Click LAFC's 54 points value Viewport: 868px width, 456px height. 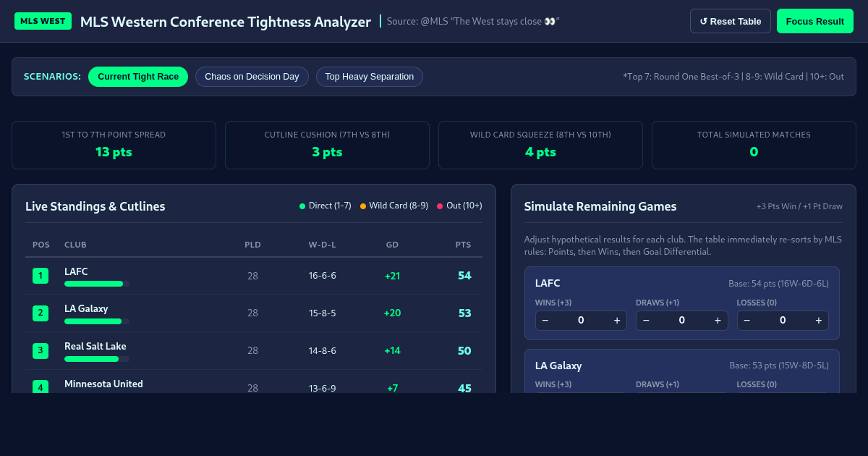pyautogui.click(x=464, y=276)
